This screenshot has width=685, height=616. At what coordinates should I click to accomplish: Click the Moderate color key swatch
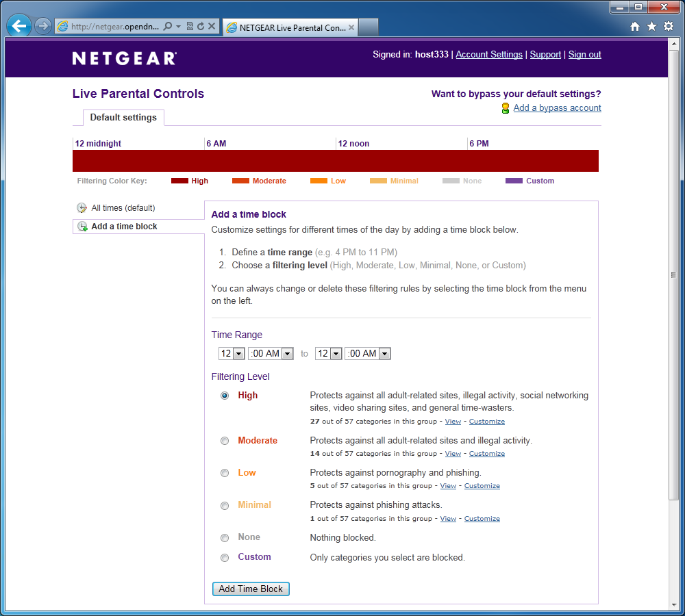pos(240,181)
